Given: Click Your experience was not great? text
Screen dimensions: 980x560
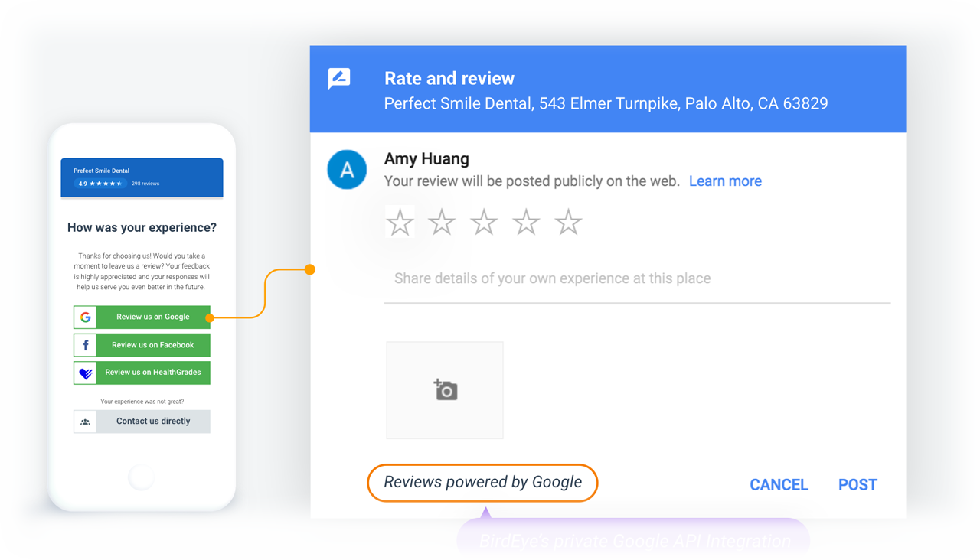Looking at the screenshot, I should [142, 402].
